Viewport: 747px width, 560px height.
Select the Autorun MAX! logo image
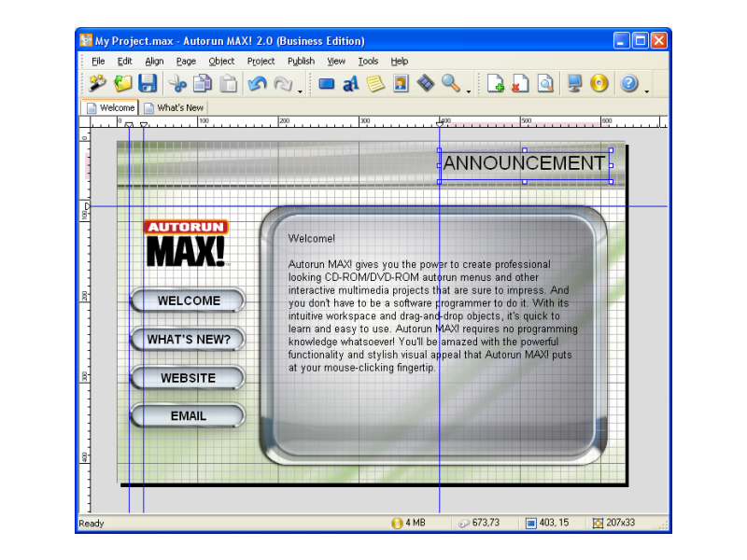[x=186, y=243]
